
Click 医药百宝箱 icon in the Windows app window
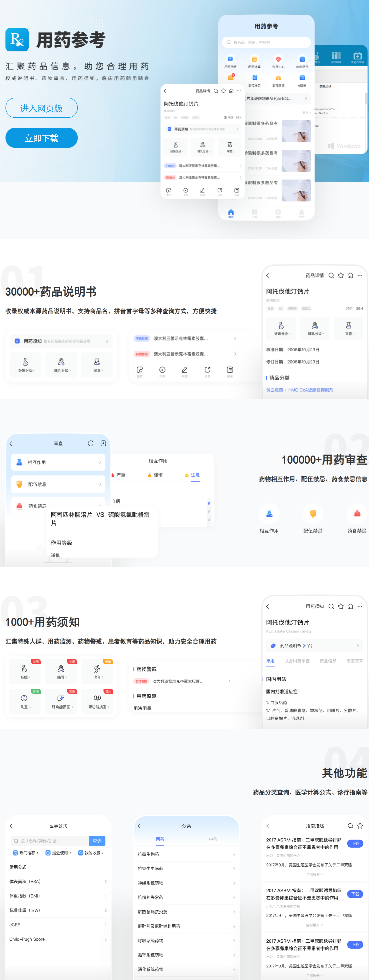357,56
